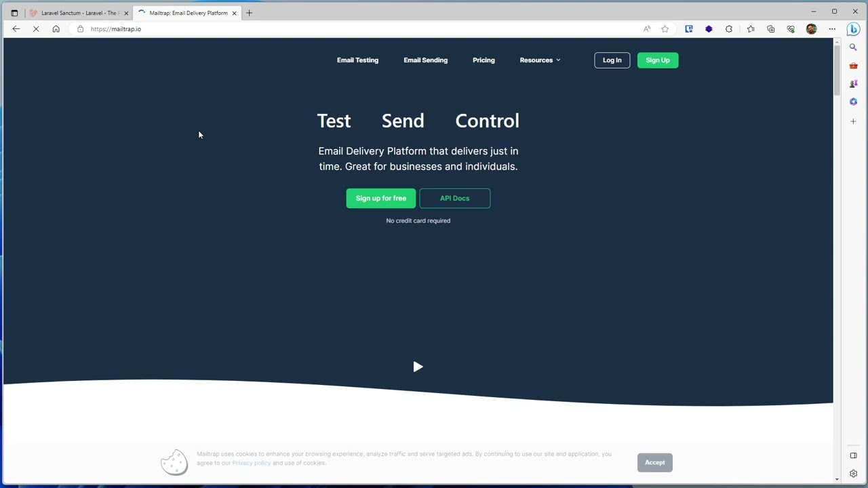Open sidebar Tools briefcase
The image size is (868, 488).
[854, 66]
